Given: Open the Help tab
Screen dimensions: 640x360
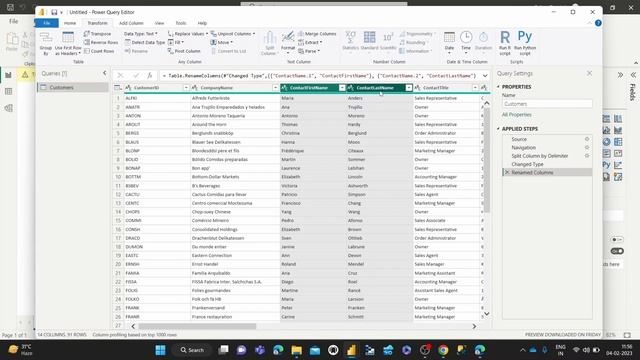Looking at the screenshot, I should point(202,23).
